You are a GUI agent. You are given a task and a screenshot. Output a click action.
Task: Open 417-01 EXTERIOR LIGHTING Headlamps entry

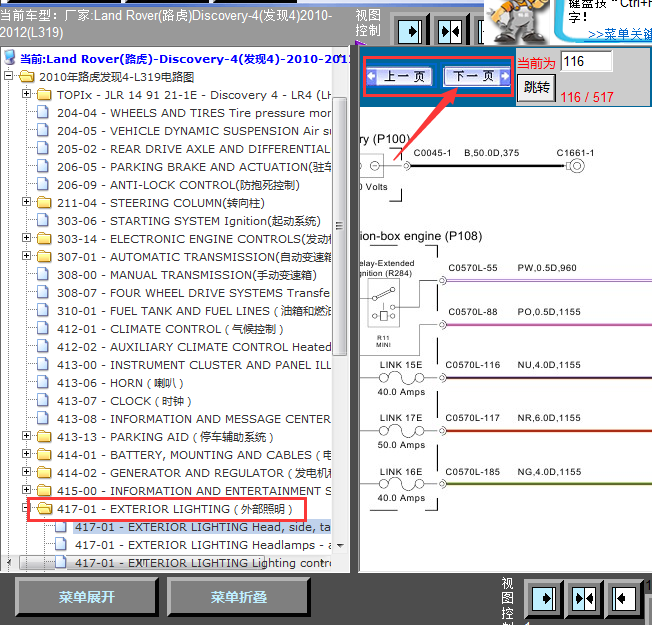(203, 545)
